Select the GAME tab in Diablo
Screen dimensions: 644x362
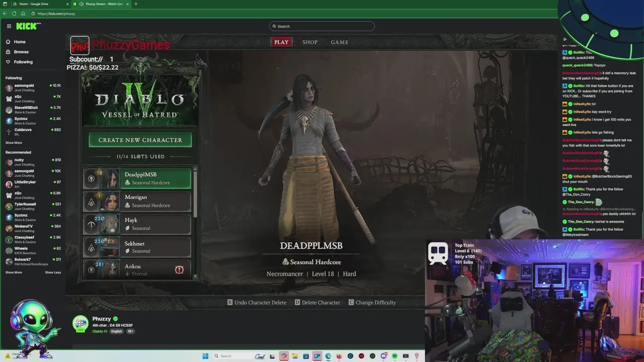[340, 42]
